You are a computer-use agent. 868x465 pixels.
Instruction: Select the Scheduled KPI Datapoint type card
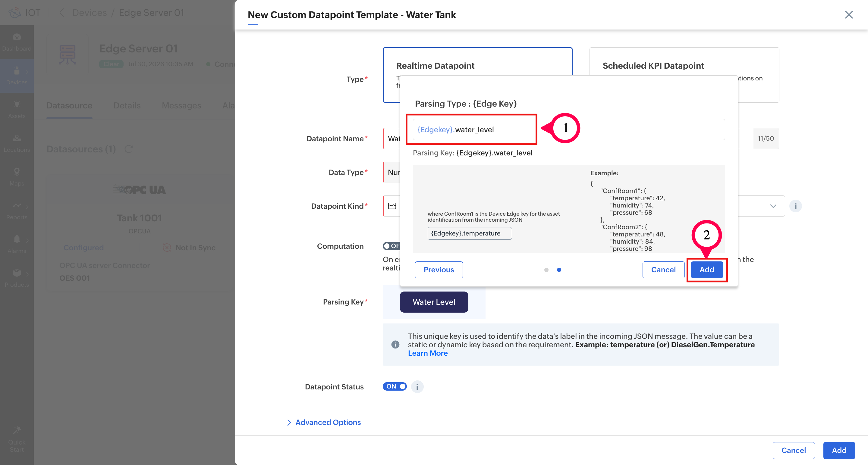pos(684,75)
